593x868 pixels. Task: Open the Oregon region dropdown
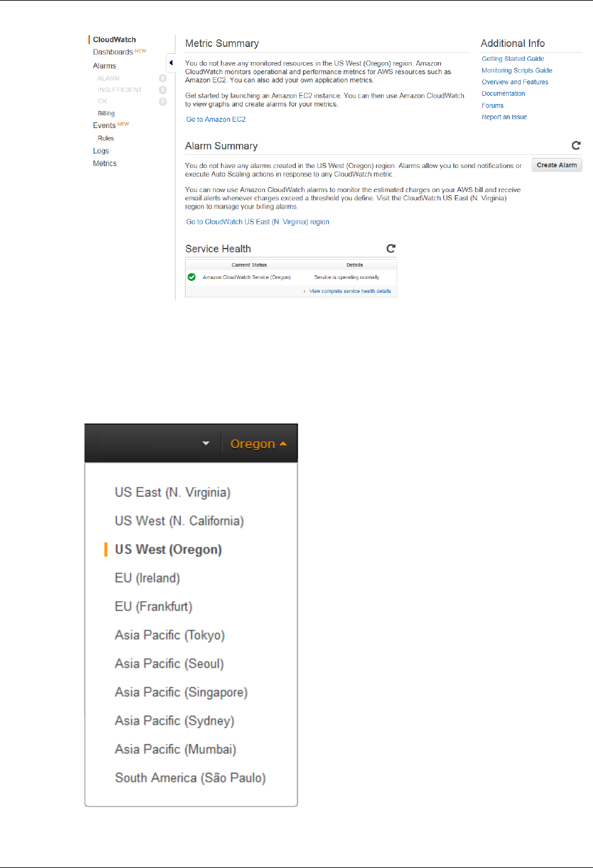tap(258, 444)
